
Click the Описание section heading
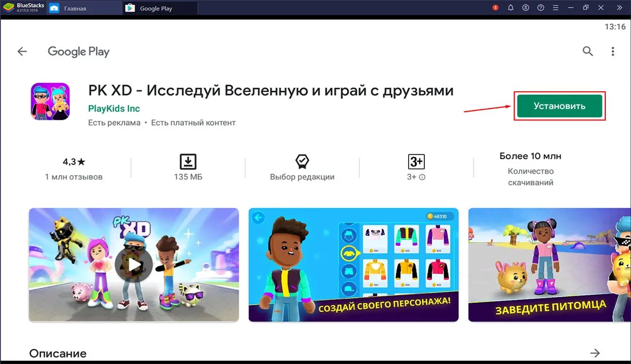(x=58, y=353)
